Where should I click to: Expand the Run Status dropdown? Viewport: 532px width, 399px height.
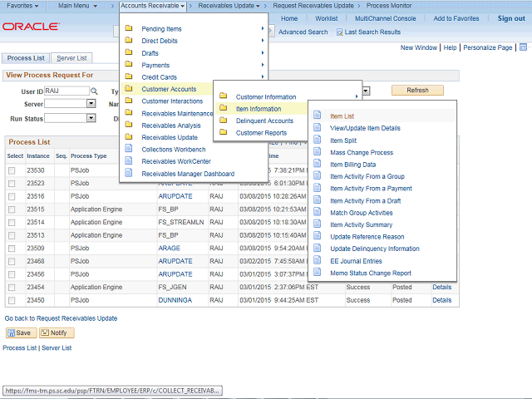[91, 118]
